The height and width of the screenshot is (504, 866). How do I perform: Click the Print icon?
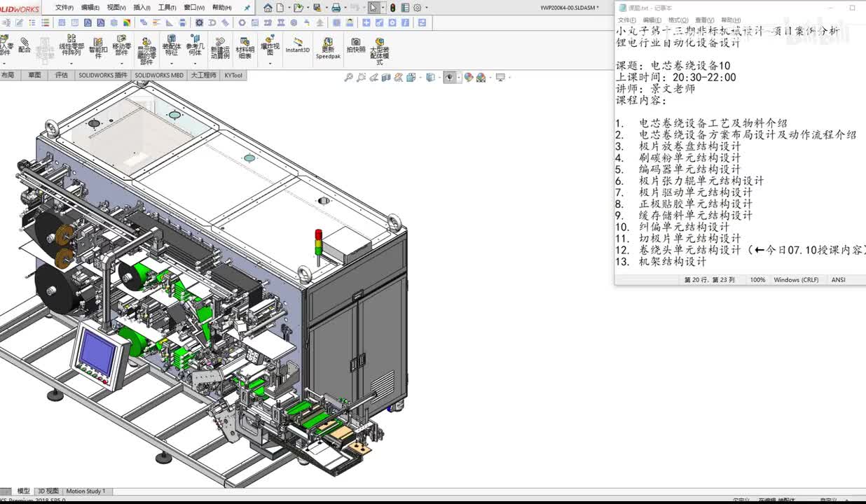click(x=336, y=8)
